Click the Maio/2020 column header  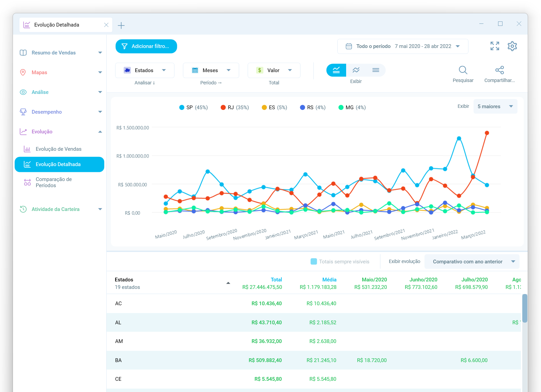[374, 280]
